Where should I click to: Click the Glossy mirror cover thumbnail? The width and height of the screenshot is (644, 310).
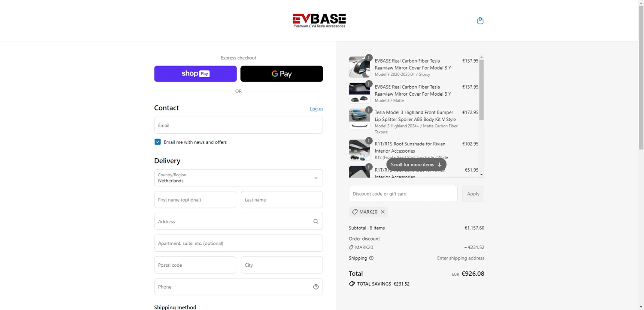coord(359,67)
